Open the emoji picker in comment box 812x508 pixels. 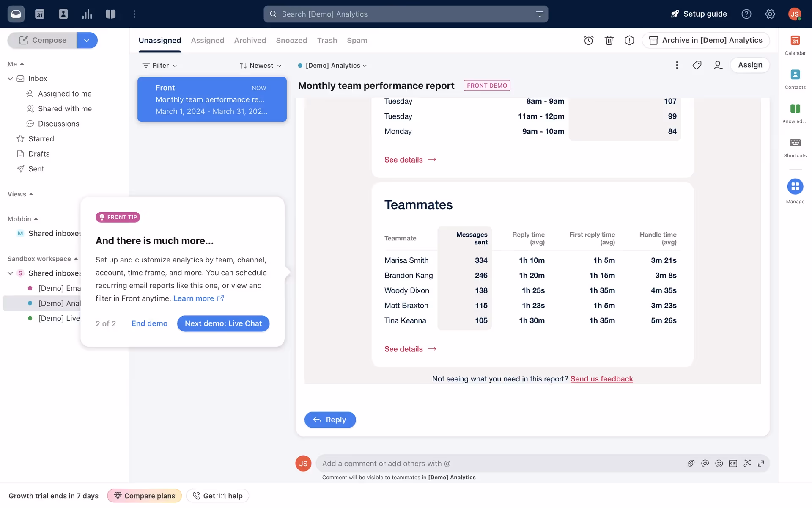click(719, 463)
